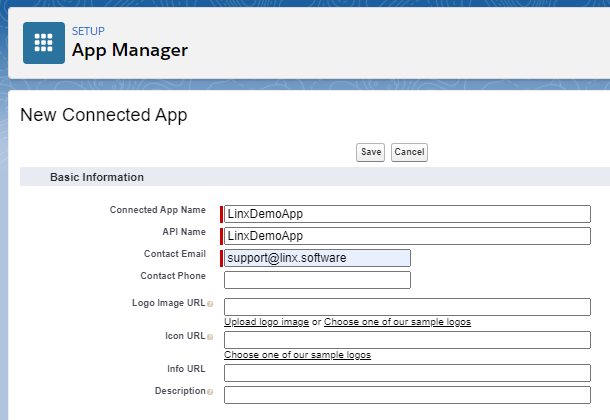Click help icon beside Description label
The image size is (610, 420).
point(210,392)
